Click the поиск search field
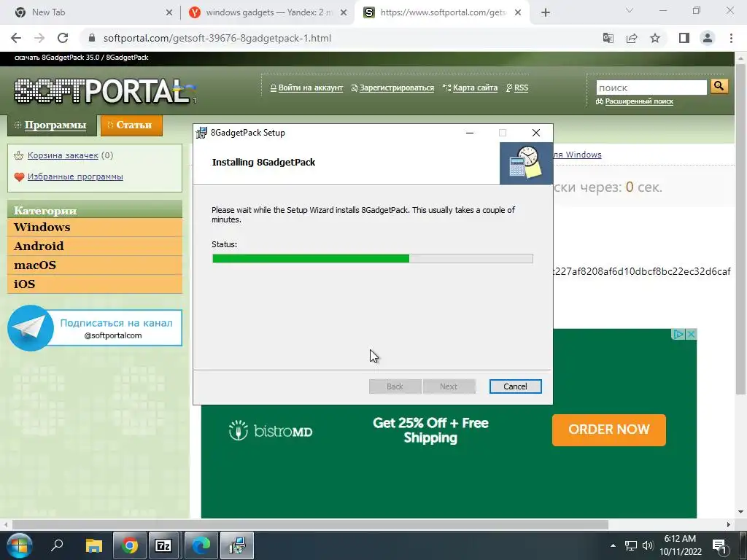Image resolution: width=747 pixels, height=560 pixels. click(651, 87)
